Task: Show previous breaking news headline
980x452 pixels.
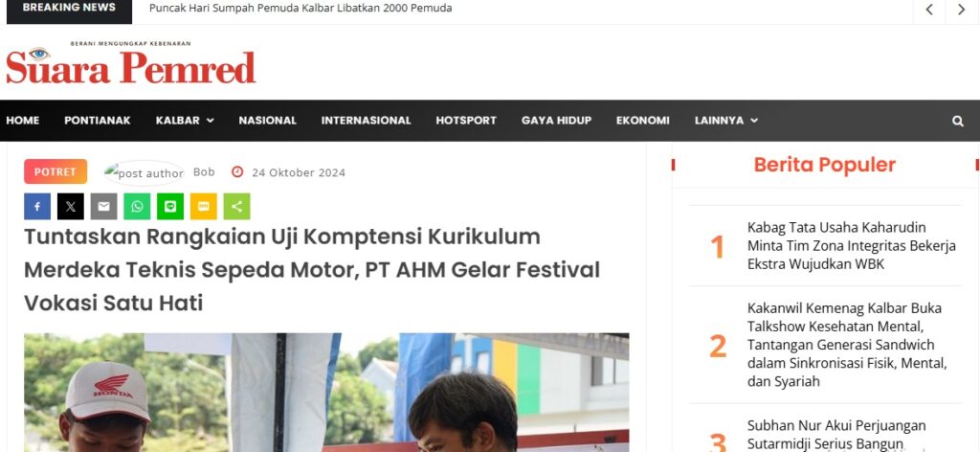Action: pos(929,10)
